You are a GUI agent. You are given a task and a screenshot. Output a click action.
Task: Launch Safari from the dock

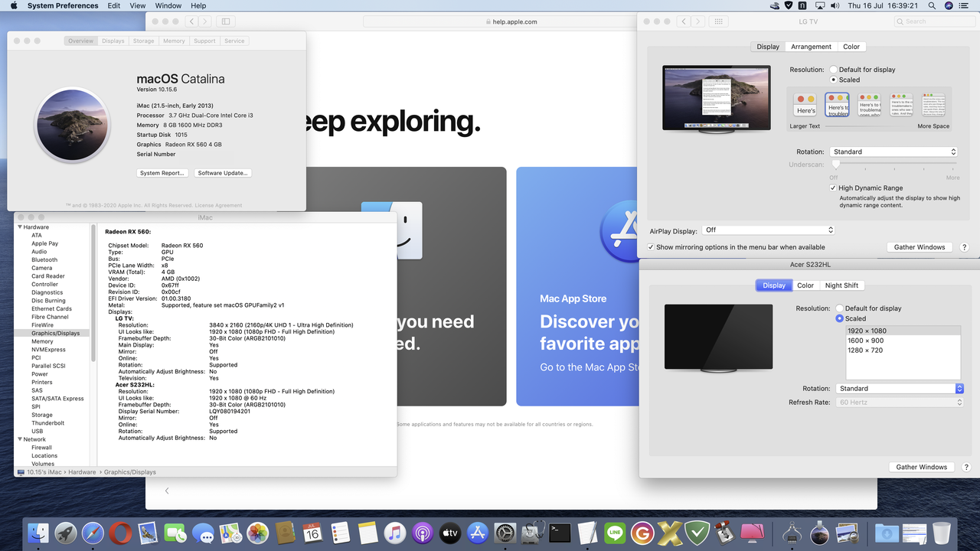coord(93,533)
